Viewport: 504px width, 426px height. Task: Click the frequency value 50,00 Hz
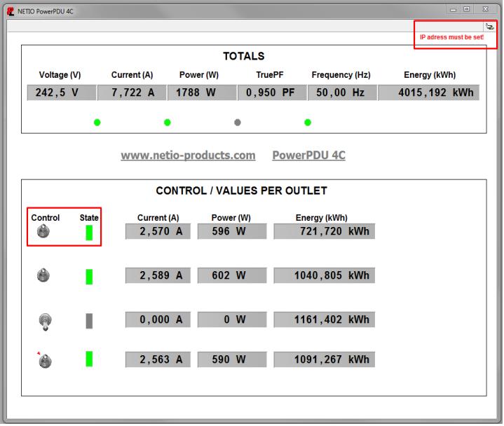coord(342,93)
